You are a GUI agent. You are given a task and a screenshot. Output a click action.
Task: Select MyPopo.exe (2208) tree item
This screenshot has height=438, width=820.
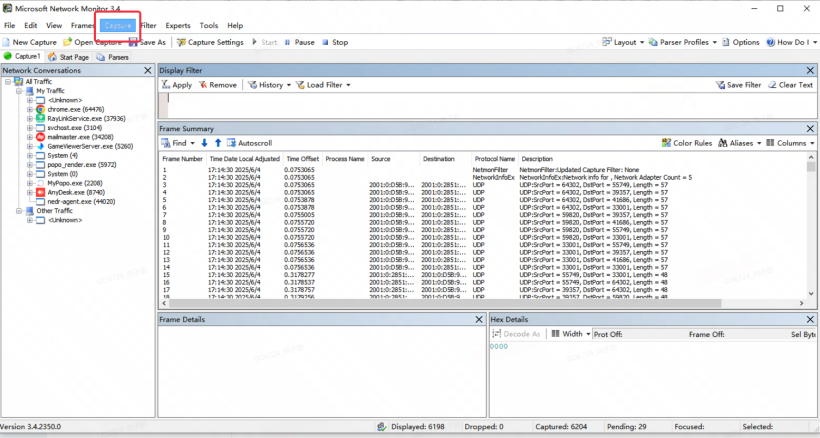tap(75, 183)
